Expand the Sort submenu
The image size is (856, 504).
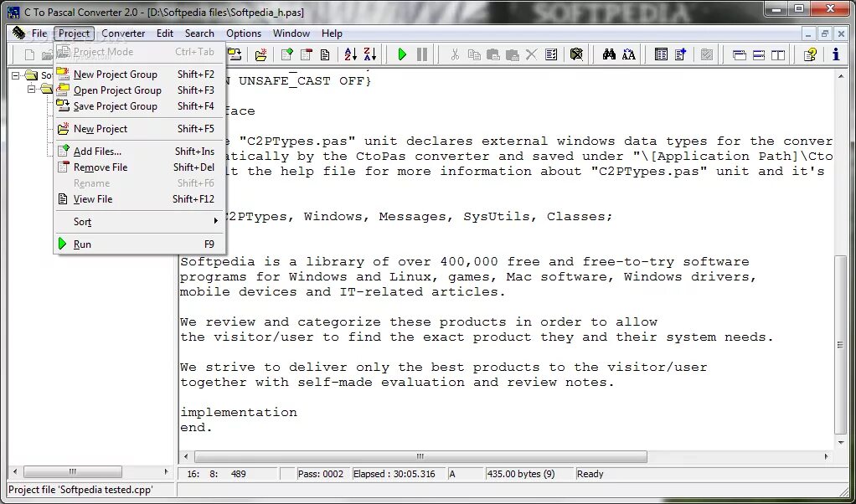pyautogui.click(x=138, y=222)
